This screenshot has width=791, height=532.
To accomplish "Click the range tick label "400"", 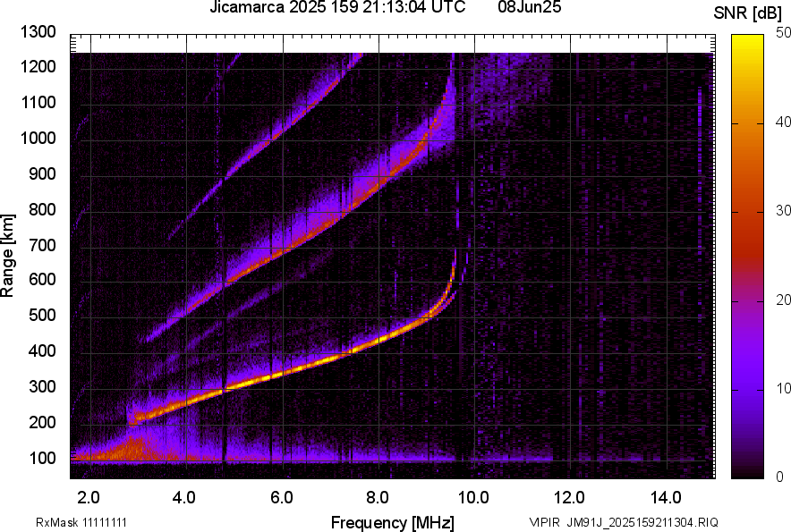I will [x=42, y=351].
